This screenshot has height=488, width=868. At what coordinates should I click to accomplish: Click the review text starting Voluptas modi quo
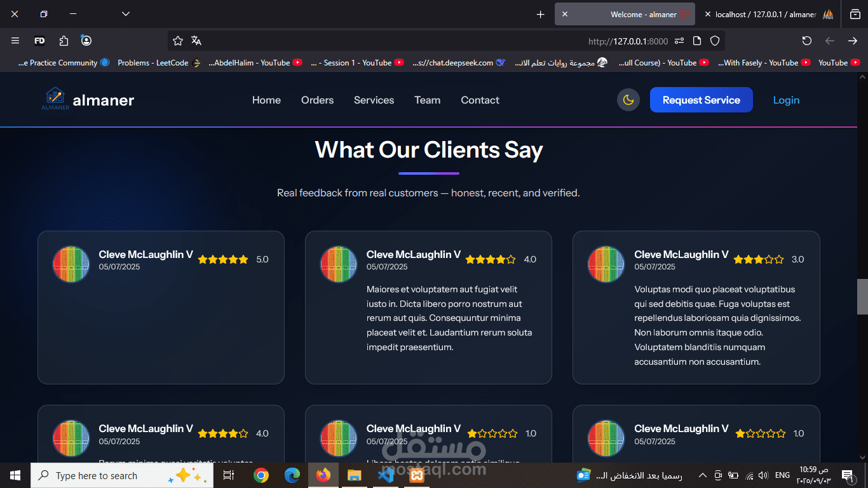[x=717, y=325]
